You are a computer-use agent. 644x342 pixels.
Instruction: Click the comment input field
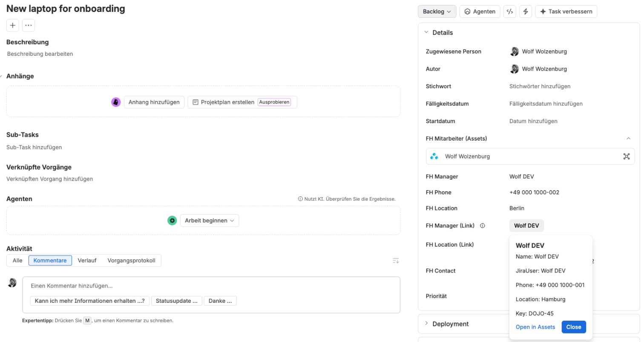click(211, 286)
